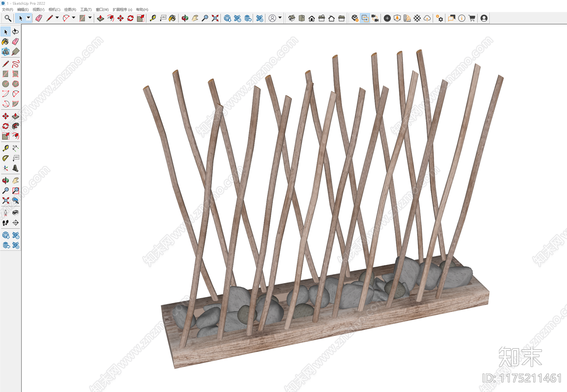The width and height of the screenshot is (567, 392).
Task: Click the cloud upload icon
Action: pyautogui.click(x=427, y=18)
